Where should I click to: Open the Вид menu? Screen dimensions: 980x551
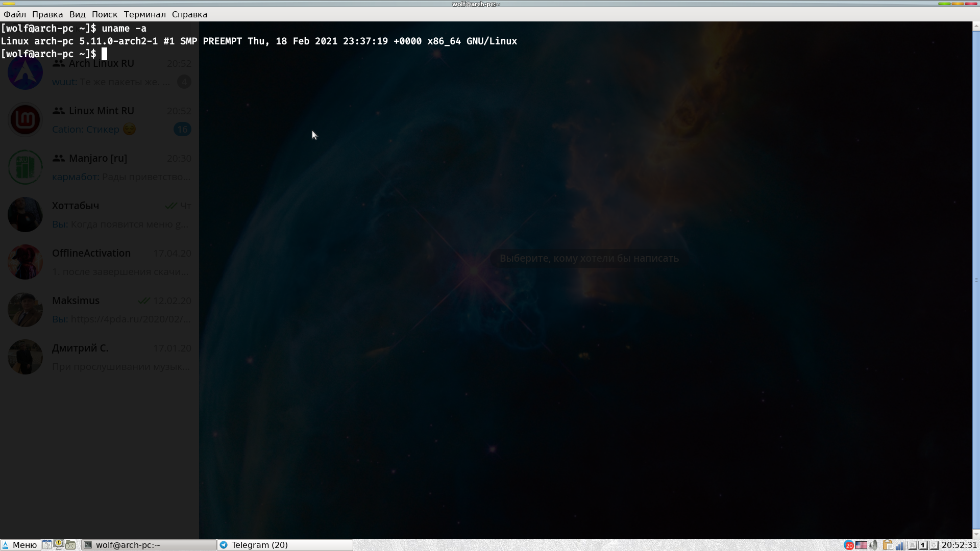click(x=78, y=14)
